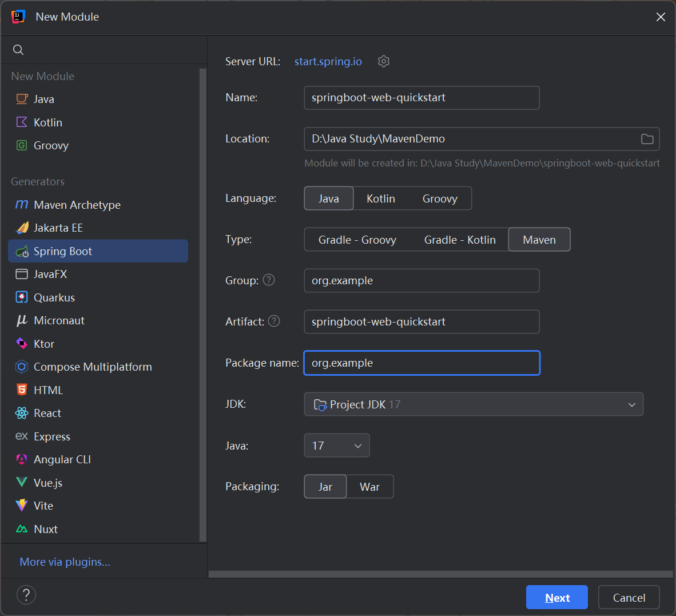Click the Artifact help question icon
The height and width of the screenshot is (616, 676).
coord(274,321)
